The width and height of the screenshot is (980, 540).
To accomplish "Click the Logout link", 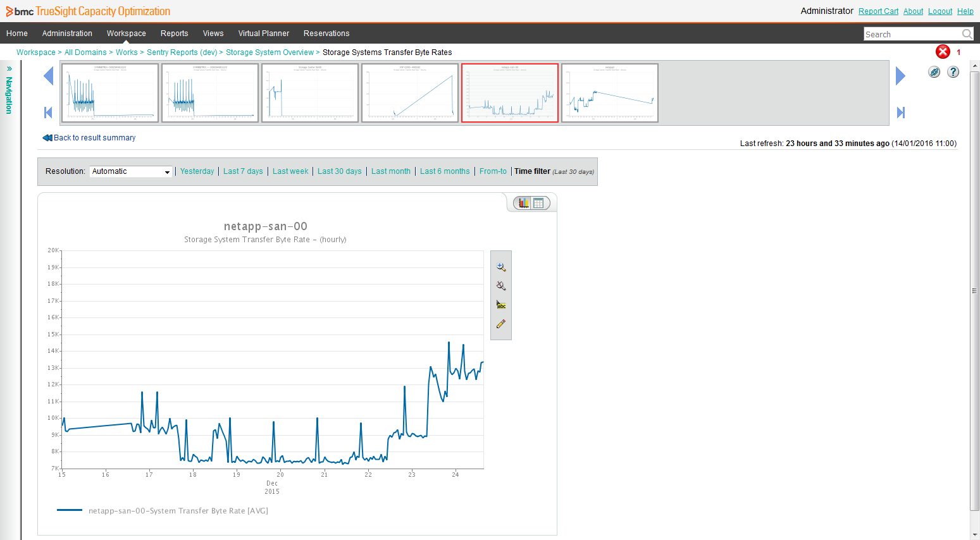I will [940, 11].
